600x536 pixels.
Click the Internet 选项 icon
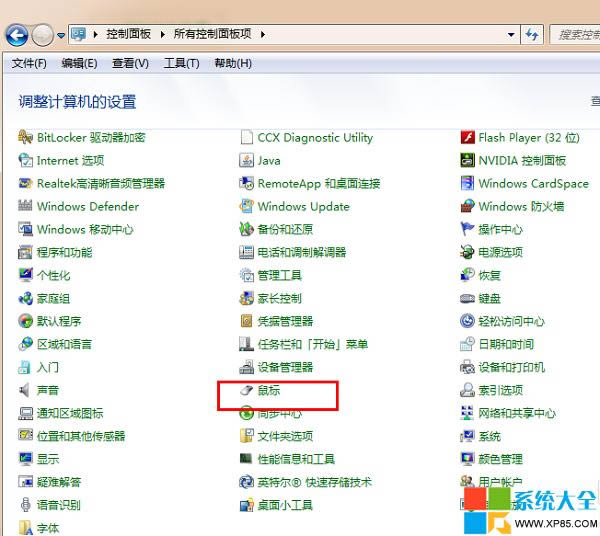[25, 160]
